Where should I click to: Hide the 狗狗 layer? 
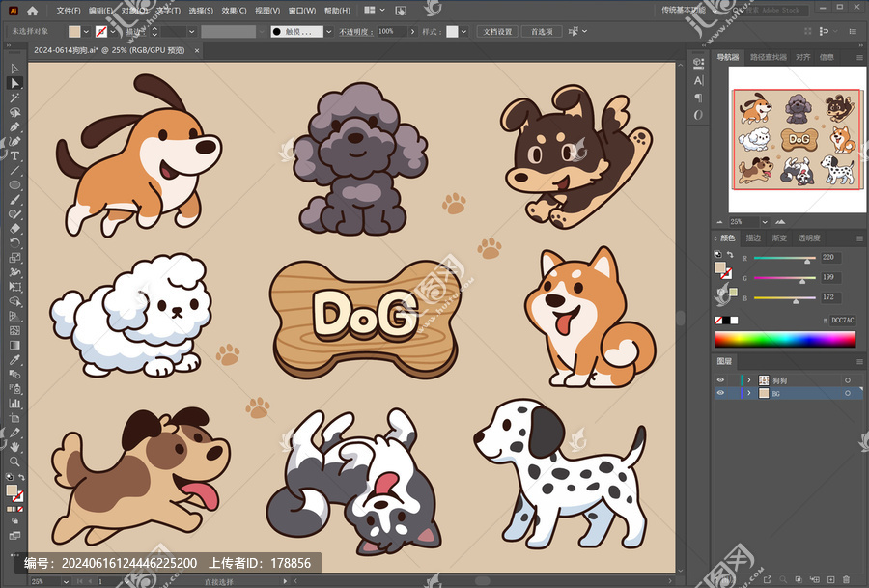(x=720, y=380)
